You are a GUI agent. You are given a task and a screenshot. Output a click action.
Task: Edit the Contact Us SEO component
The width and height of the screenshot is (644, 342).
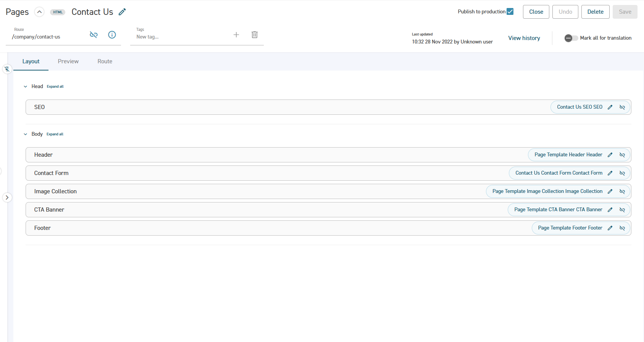[x=610, y=107]
